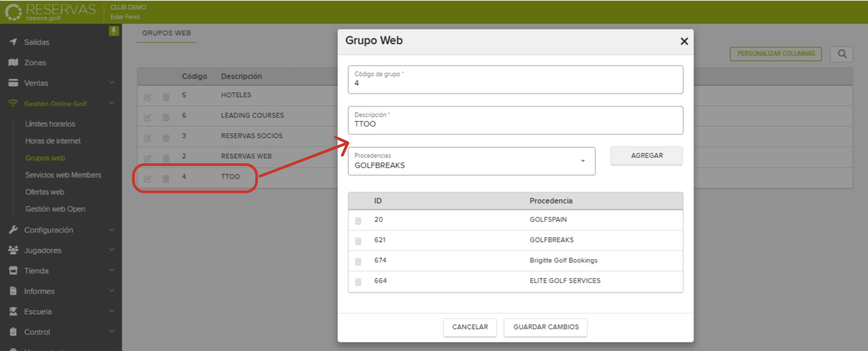Image resolution: width=868 pixels, height=351 pixels.
Task: Sort by the Código column header
Action: (194, 76)
